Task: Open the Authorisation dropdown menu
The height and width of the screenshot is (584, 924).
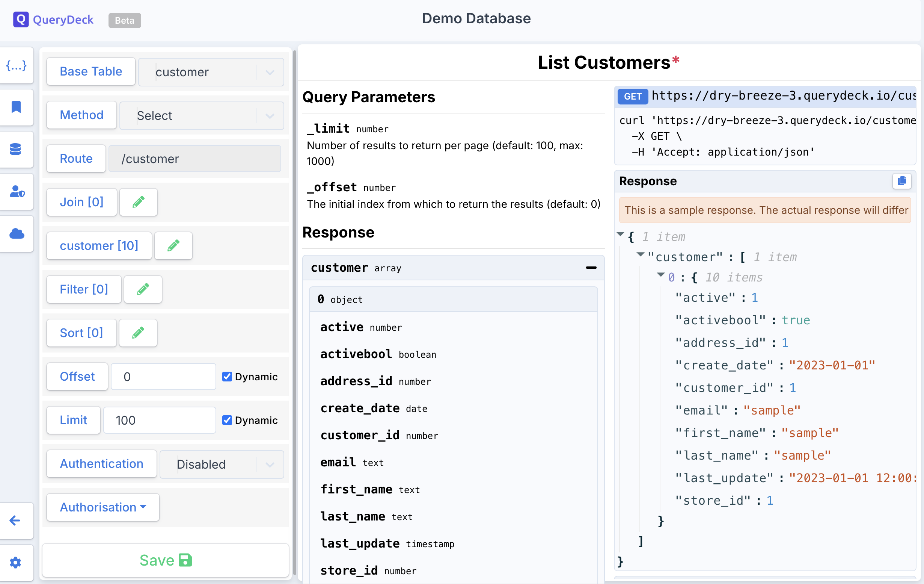Action: (x=103, y=507)
